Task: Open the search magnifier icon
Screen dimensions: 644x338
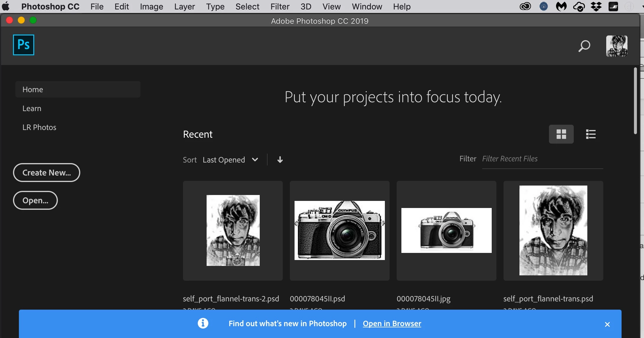Action: click(584, 46)
